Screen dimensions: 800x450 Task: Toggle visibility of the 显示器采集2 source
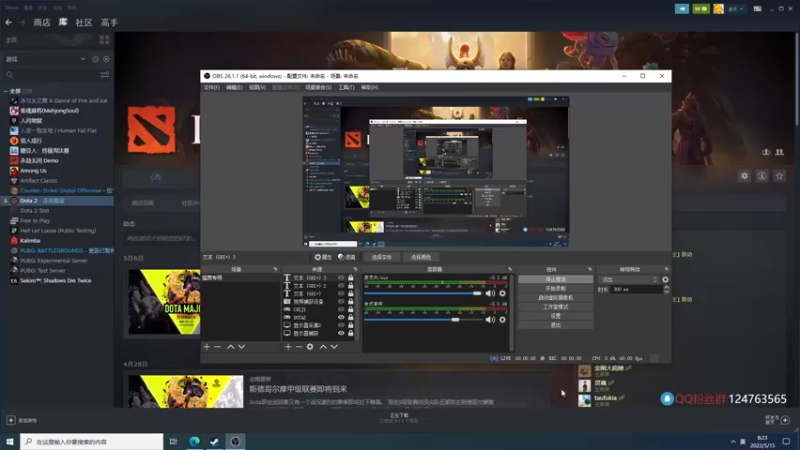tap(341, 325)
